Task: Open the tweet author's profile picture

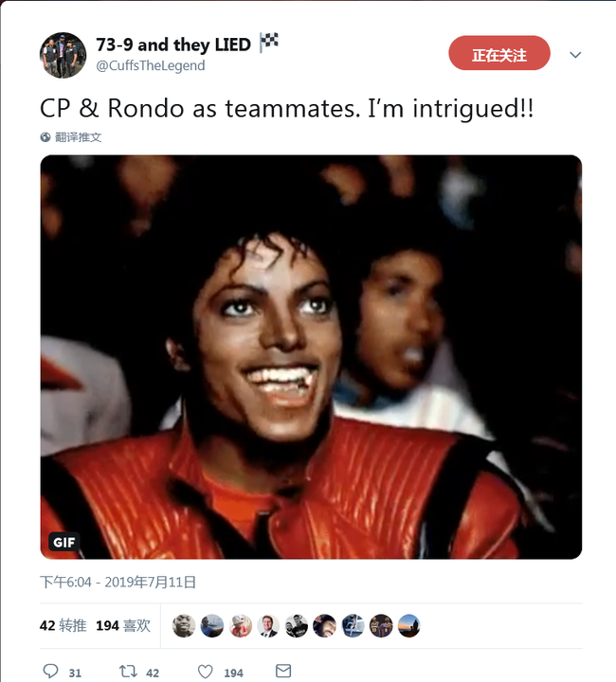Action: pyautogui.click(x=63, y=55)
